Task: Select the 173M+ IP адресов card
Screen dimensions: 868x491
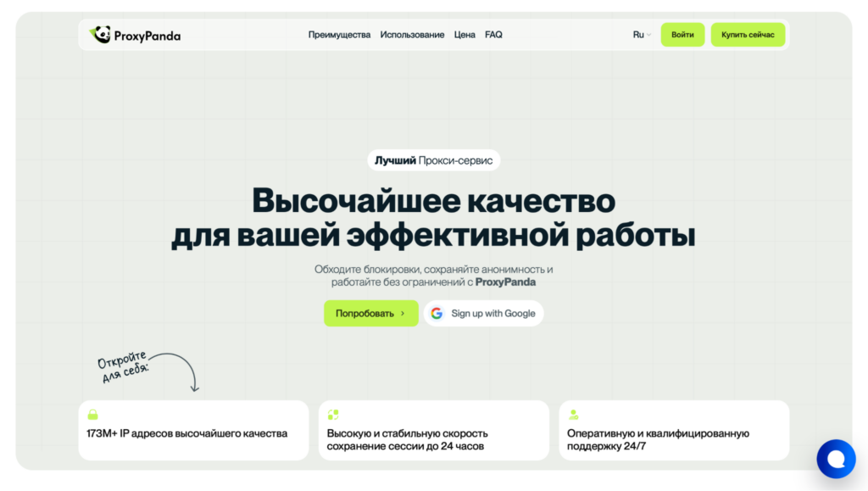Action: coord(194,430)
